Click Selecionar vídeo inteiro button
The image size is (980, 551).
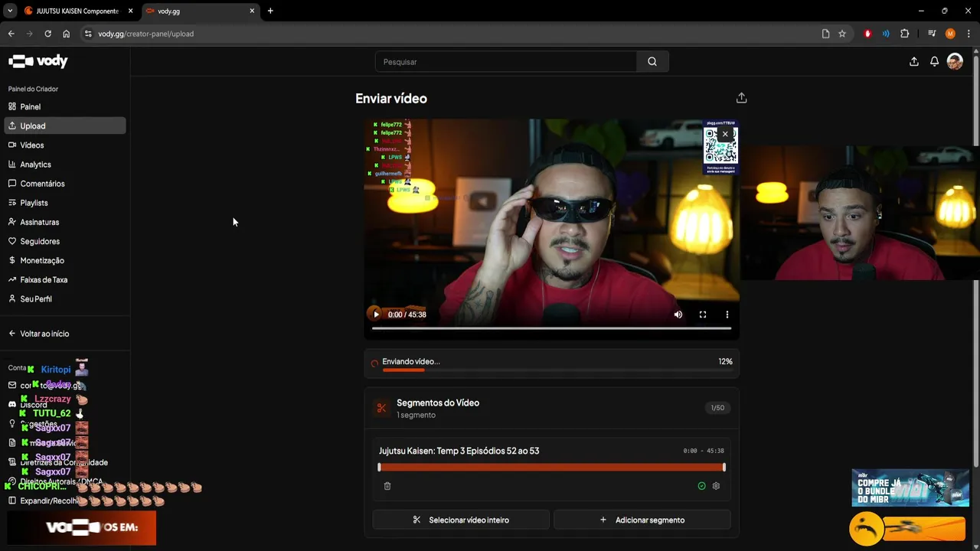461,520
